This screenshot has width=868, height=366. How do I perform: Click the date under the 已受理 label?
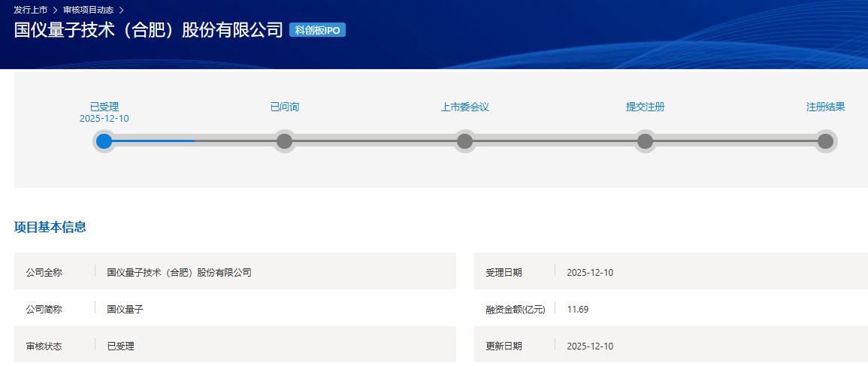[x=104, y=119]
